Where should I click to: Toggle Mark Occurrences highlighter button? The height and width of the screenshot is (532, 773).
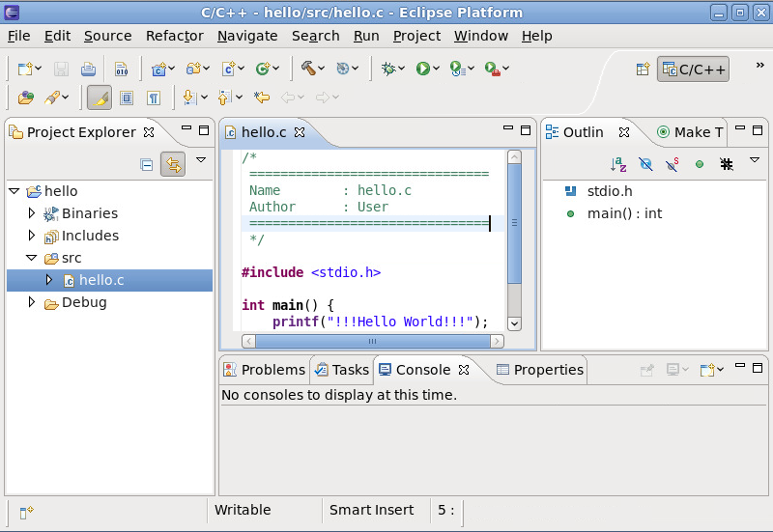(99, 98)
